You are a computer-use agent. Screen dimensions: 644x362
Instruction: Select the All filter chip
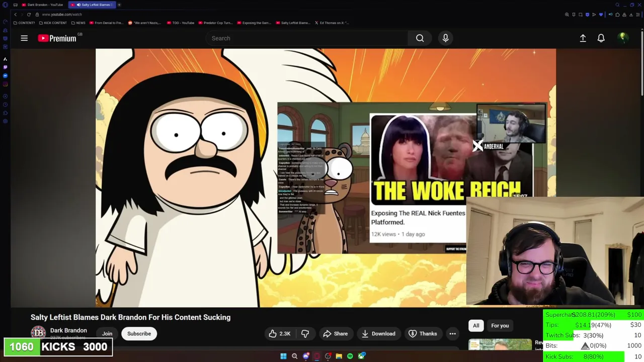[x=476, y=326]
